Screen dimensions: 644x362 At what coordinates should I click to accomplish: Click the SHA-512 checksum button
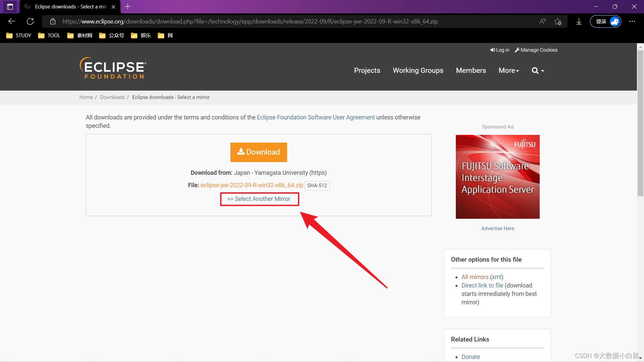tap(317, 186)
